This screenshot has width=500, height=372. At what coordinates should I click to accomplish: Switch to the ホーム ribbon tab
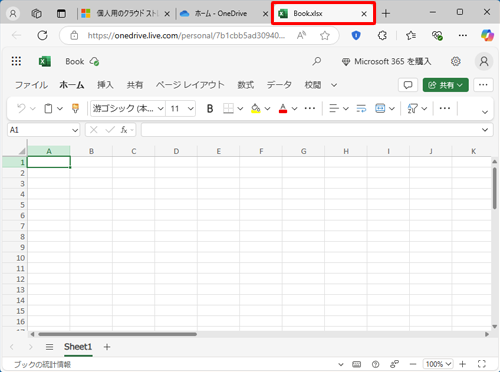72,85
